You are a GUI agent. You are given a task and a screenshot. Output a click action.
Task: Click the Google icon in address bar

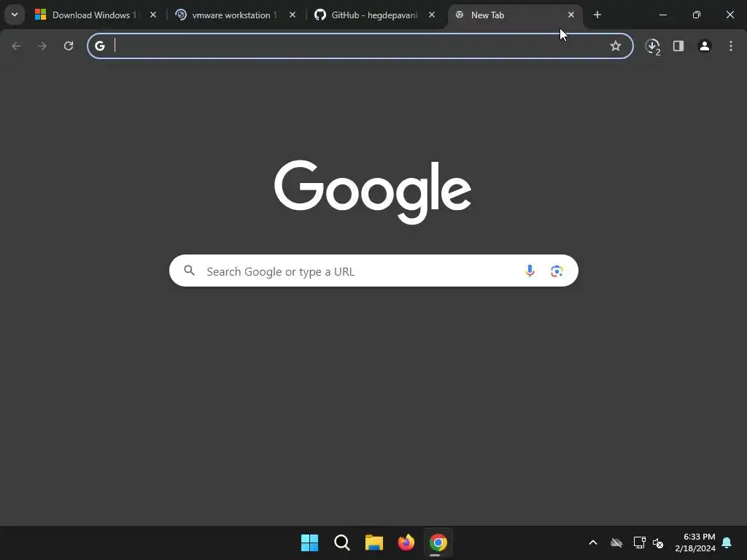(99, 46)
